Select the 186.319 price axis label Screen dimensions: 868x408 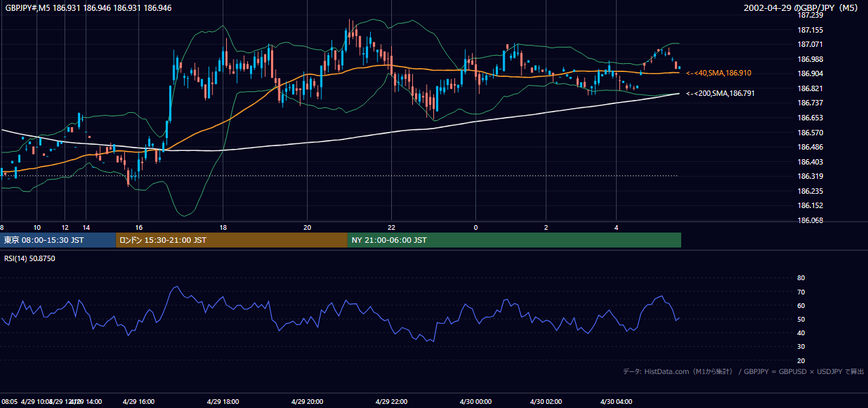(x=810, y=176)
